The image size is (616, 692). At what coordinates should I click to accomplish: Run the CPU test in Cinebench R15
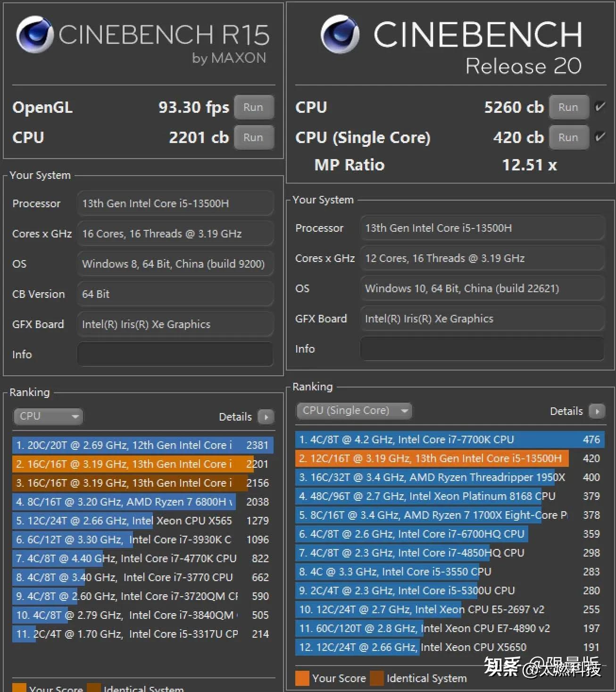click(253, 137)
